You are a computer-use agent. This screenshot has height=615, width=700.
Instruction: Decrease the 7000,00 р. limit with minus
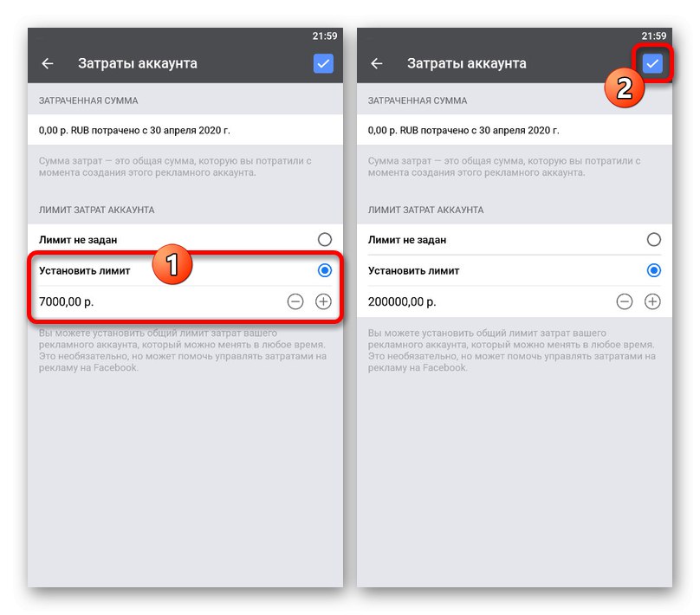coord(295,301)
